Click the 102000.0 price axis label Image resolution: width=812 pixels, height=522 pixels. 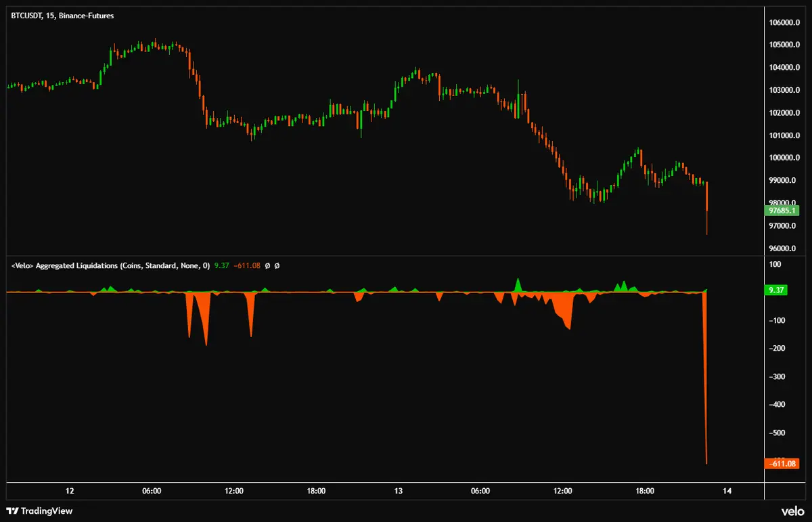click(x=784, y=112)
